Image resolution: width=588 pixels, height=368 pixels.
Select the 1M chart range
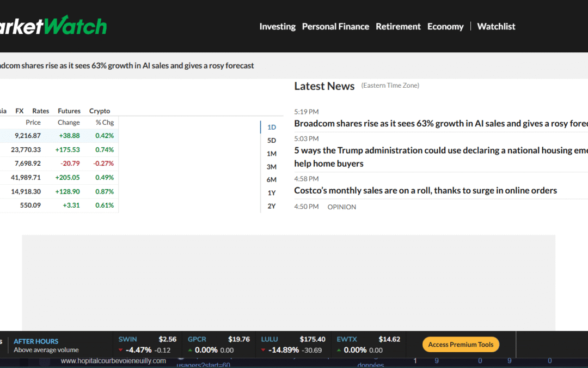tap(272, 154)
